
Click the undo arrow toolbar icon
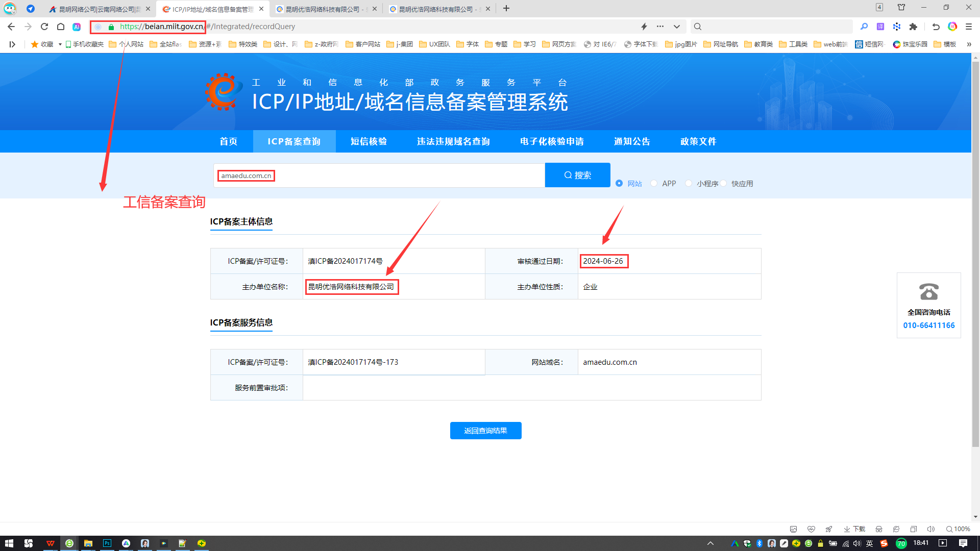tap(936, 27)
